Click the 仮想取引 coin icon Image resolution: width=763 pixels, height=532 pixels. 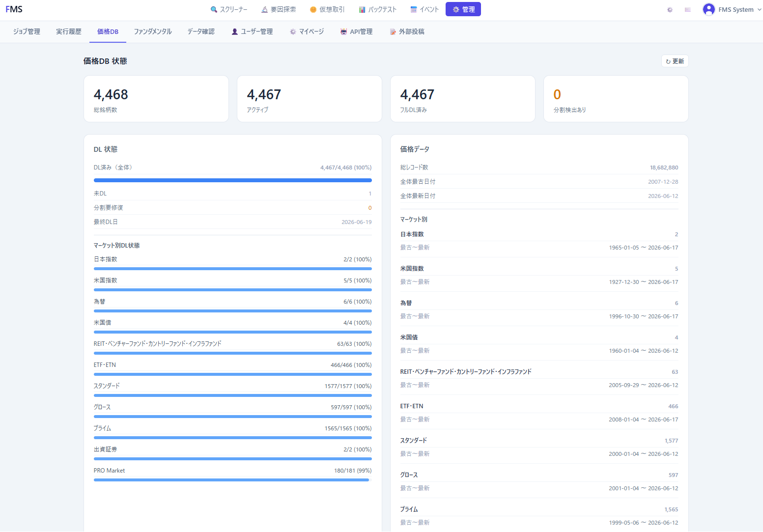point(313,9)
